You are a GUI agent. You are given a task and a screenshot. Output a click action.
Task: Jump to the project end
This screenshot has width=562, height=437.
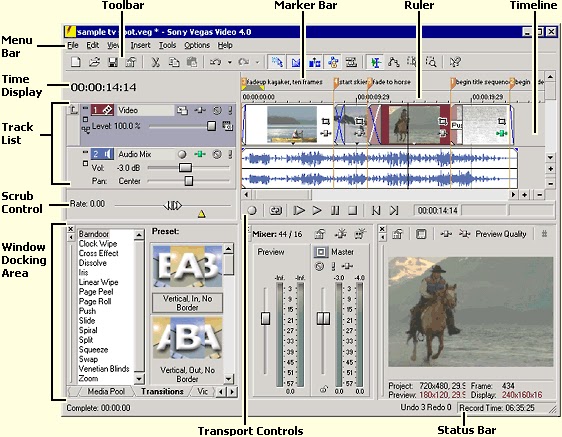click(394, 210)
